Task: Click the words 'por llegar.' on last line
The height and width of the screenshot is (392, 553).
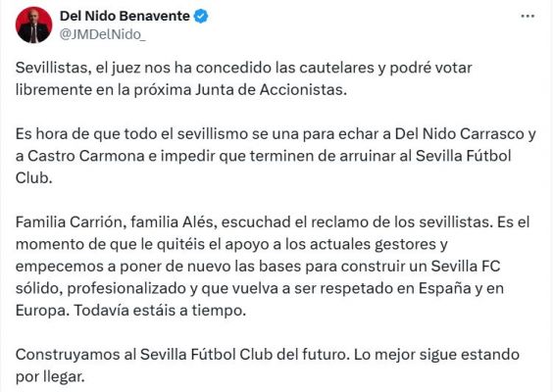Action: point(50,377)
